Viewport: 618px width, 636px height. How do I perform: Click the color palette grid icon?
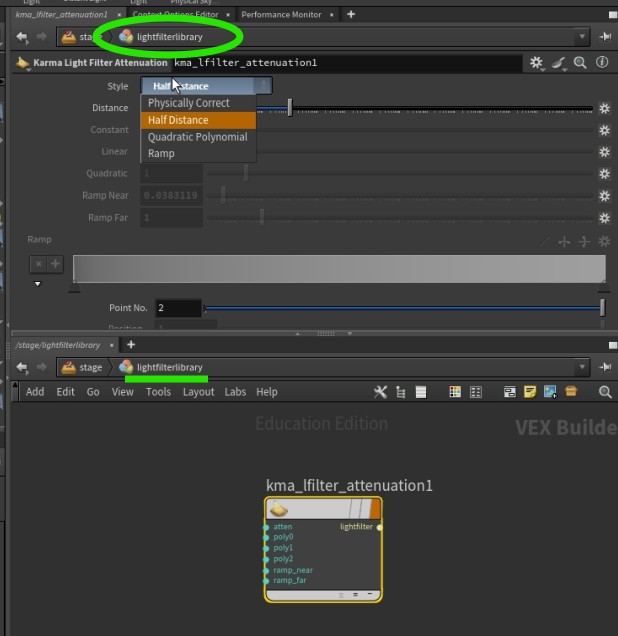click(x=455, y=392)
